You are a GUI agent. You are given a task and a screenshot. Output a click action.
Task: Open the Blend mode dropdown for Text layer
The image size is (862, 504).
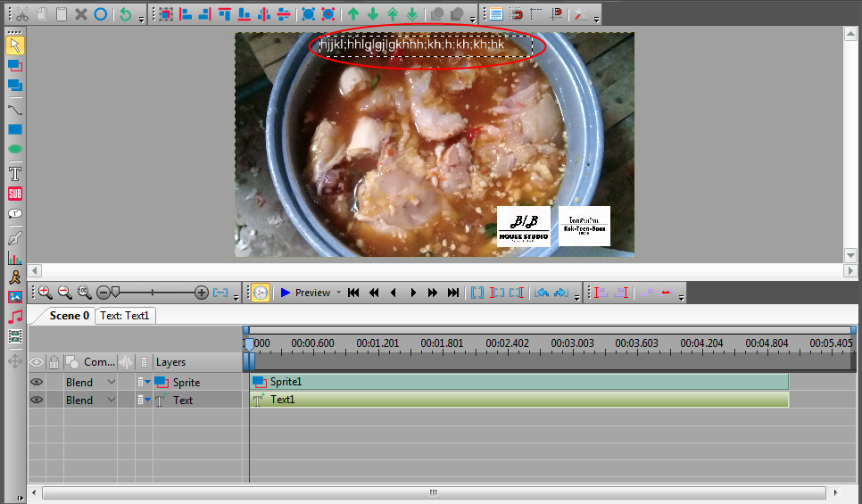click(x=112, y=401)
